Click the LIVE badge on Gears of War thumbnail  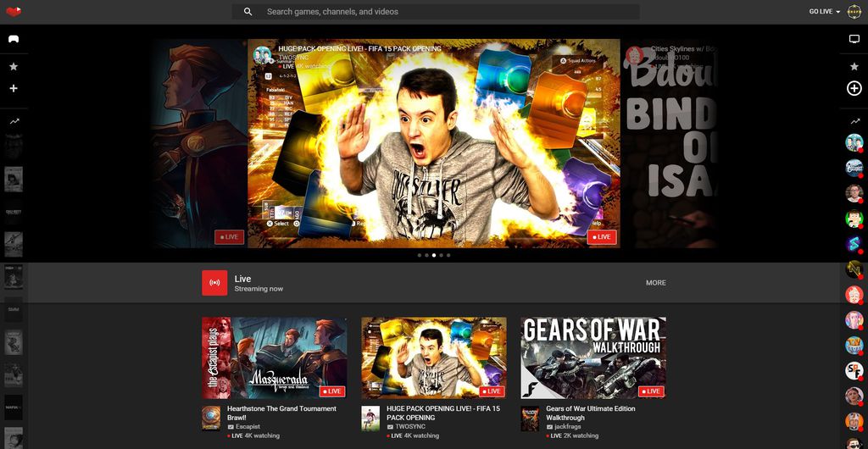(651, 391)
